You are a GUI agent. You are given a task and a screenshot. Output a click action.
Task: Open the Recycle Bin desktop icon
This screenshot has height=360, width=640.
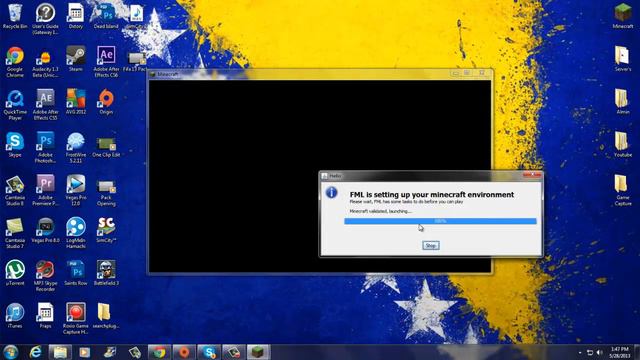tap(15, 16)
